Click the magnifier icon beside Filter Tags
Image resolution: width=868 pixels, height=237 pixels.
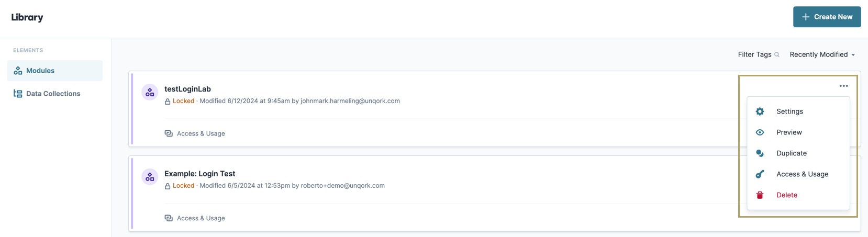(777, 54)
